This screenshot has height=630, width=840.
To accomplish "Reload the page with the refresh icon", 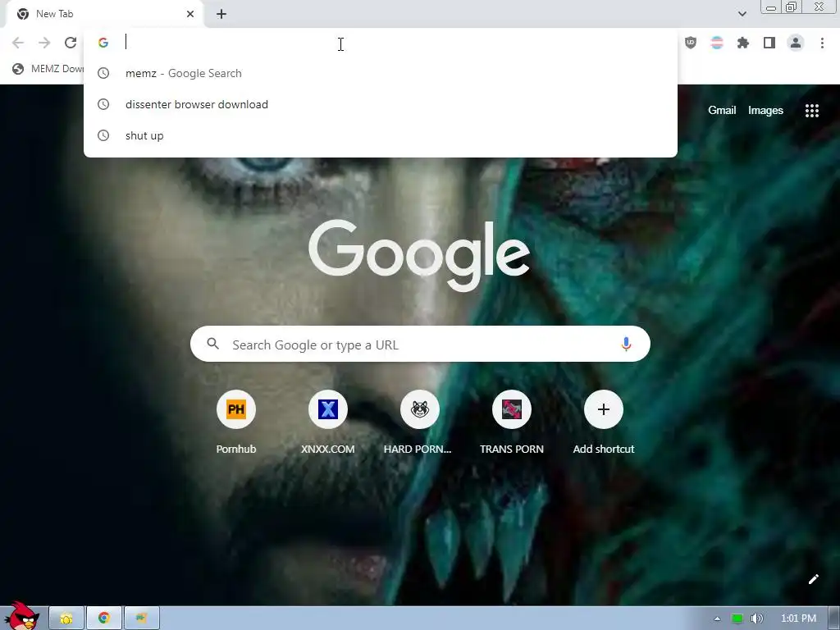I will [x=71, y=43].
